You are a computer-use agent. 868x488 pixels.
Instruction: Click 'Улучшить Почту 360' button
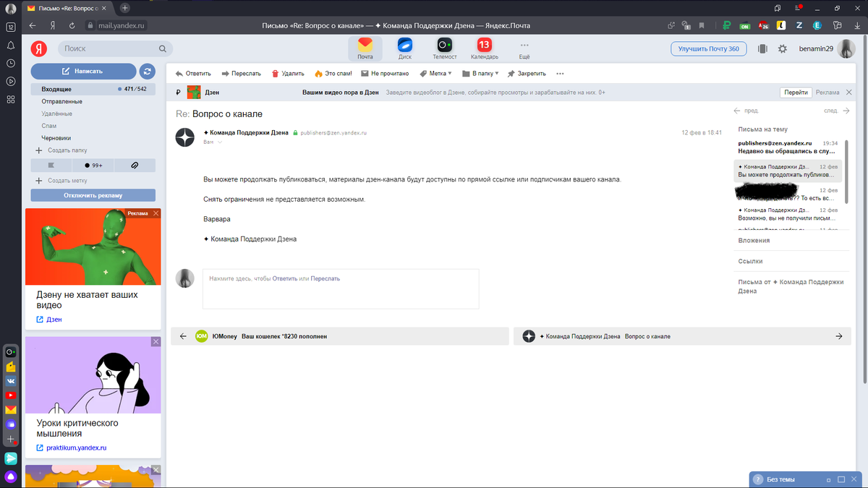(709, 48)
